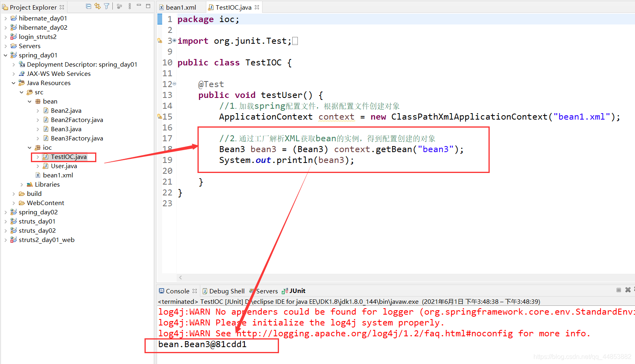This screenshot has width=635, height=364.
Task: Collapse the Java Resources node
Action: coord(13,83)
